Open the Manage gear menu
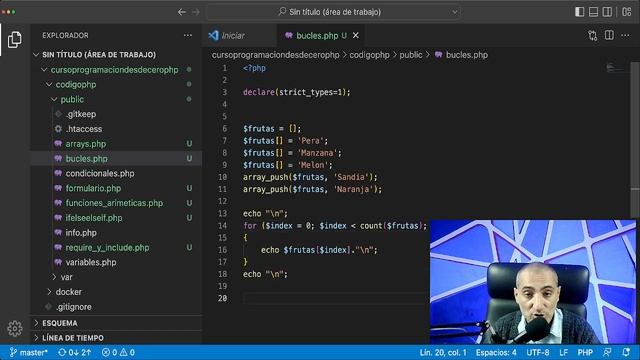 pyautogui.click(x=15, y=328)
